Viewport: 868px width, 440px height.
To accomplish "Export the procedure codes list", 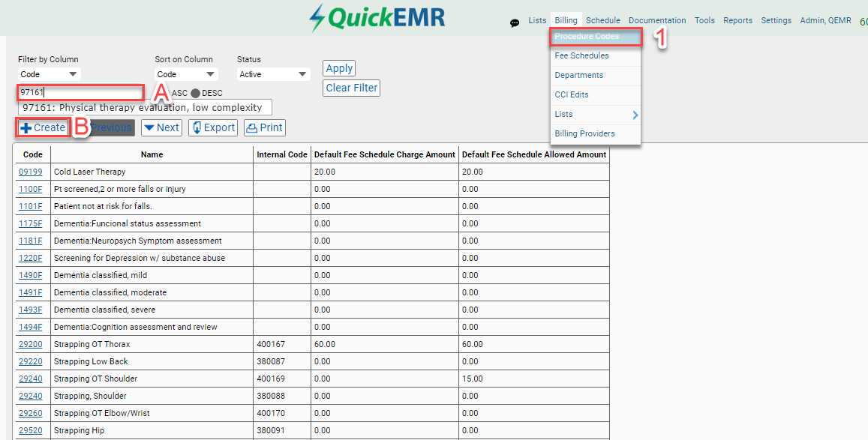I will [x=213, y=127].
